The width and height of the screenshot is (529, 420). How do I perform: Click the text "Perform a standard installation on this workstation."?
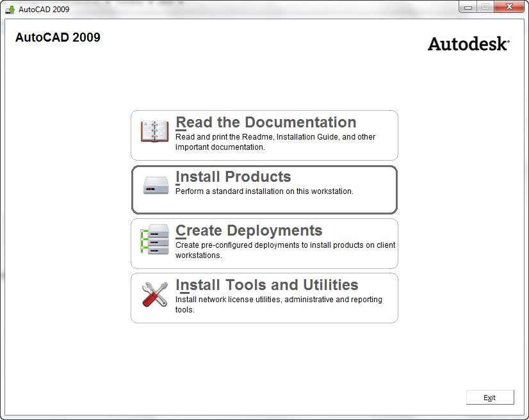(x=264, y=191)
